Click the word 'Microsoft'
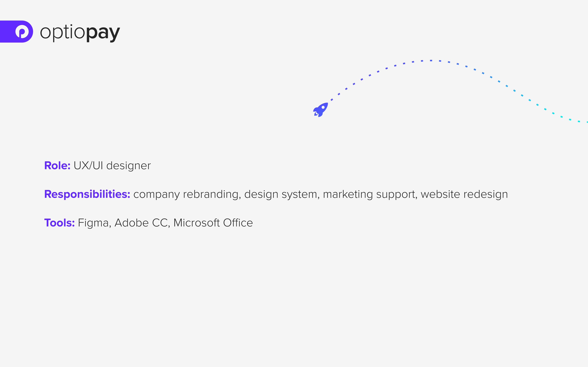The height and width of the screenshot is (367, 588). tap(197, 223)
